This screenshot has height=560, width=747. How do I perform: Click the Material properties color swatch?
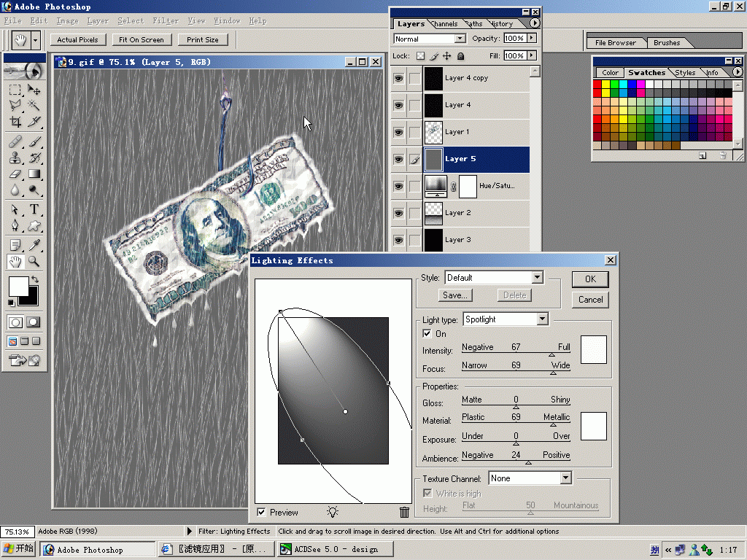(593, 426)
